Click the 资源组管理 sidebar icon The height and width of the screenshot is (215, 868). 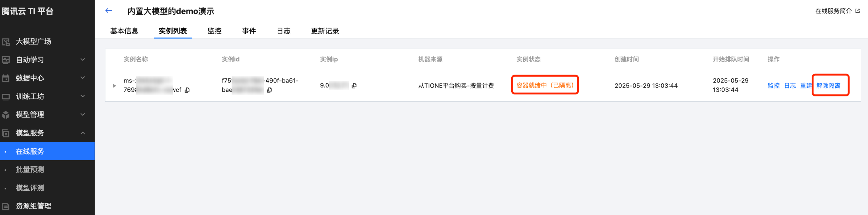[6, 206]
